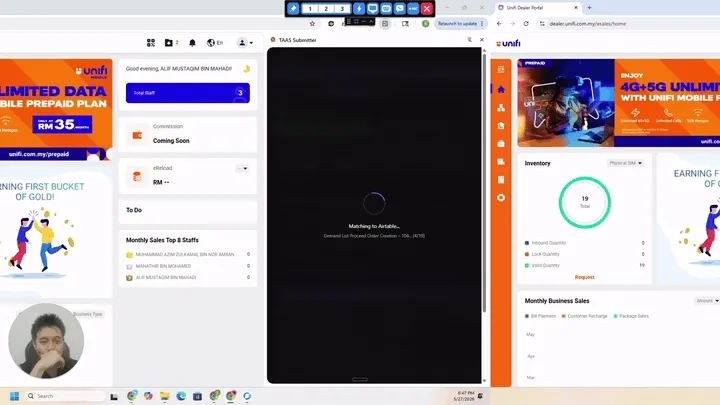Image resolution: width=720 pixels, height=405 pixels.
Task: Click the Total Staff blue card
Action: [188, 93]
